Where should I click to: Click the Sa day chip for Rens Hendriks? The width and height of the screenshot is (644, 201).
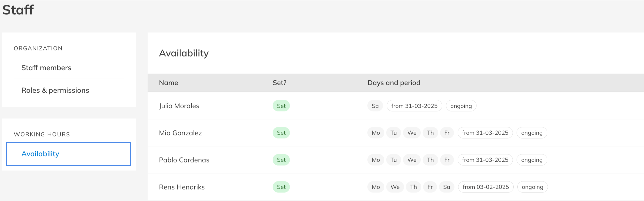(446, 187)
